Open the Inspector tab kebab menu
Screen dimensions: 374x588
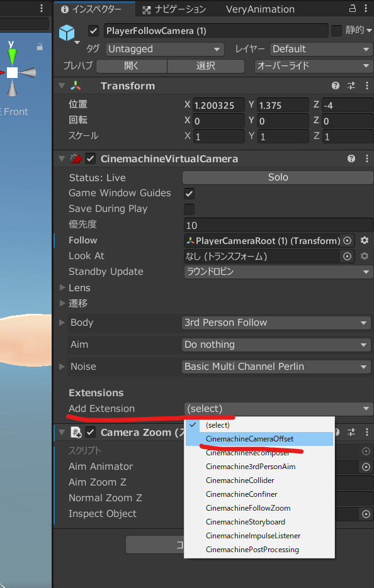(x=366, y=9)
